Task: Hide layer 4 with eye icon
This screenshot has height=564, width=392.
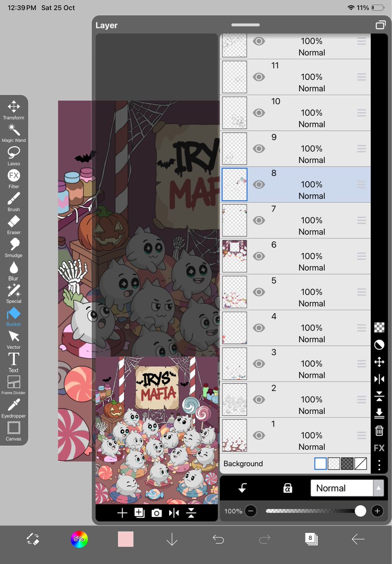Action: click(x=259, y=328)
